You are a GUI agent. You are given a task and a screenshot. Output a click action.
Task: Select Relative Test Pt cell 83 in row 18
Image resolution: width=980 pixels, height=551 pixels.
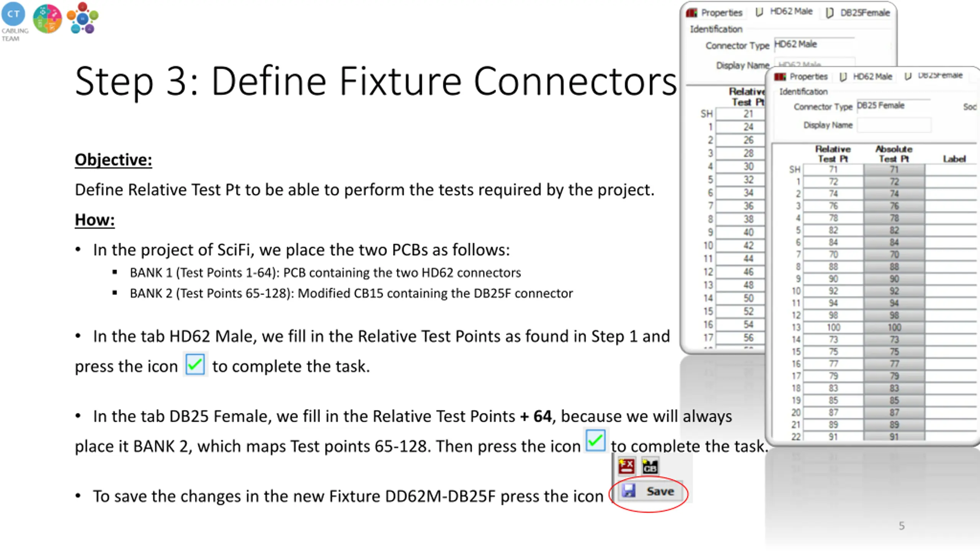(833, 388)
